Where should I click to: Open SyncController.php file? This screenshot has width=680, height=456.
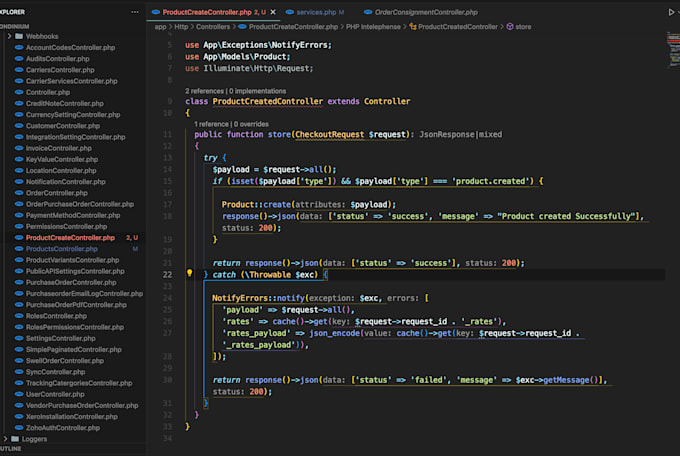(56, 372)
